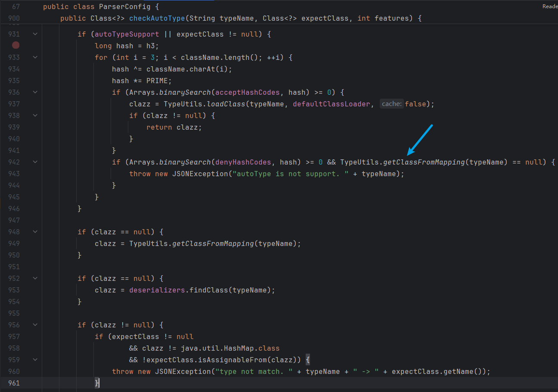Screen dimensions: 558x392
Task: Click denyHashCodes on line 942
Action: tap(243, 162)
